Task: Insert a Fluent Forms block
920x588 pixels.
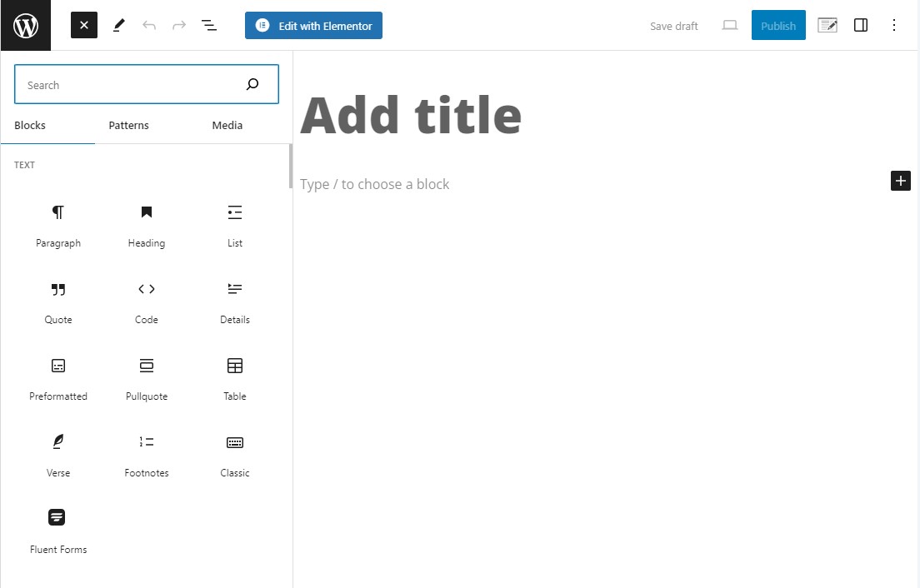Action: click(58, 532)
